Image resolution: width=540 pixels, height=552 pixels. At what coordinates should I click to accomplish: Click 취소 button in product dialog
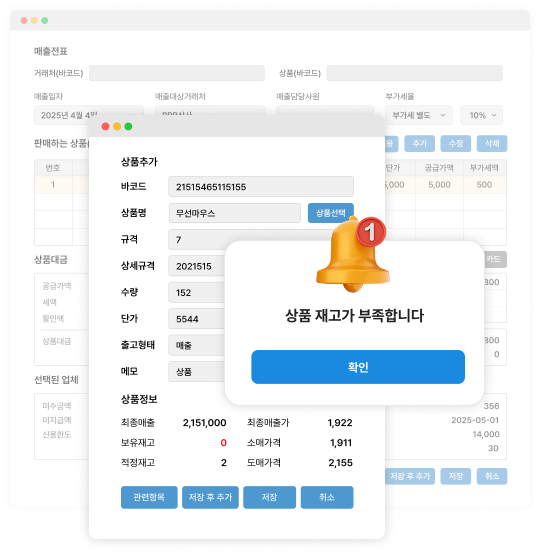pyautogui.click(x=327, y=497)
